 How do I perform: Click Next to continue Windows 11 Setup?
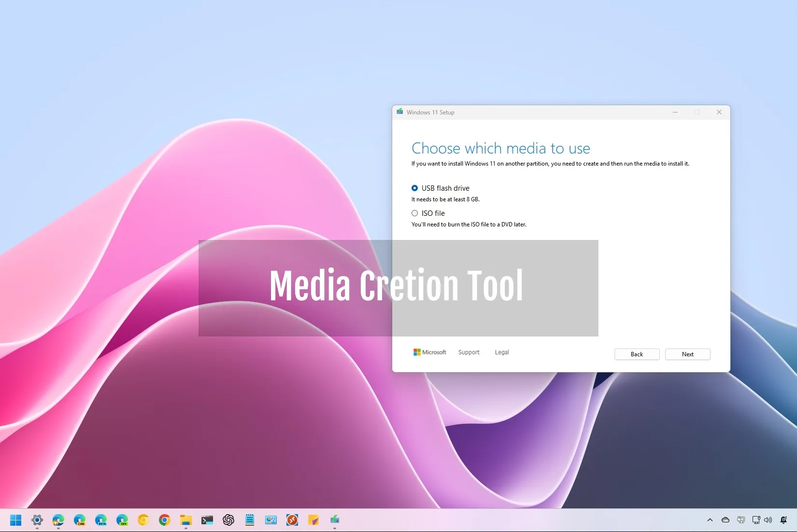click(x=687, y=354)
